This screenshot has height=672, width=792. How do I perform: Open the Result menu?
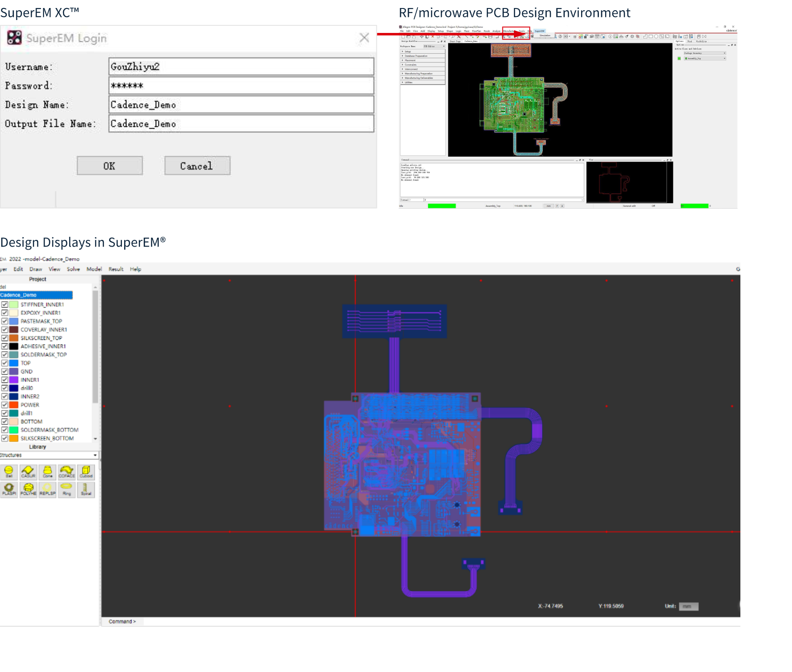click(116, 269)
